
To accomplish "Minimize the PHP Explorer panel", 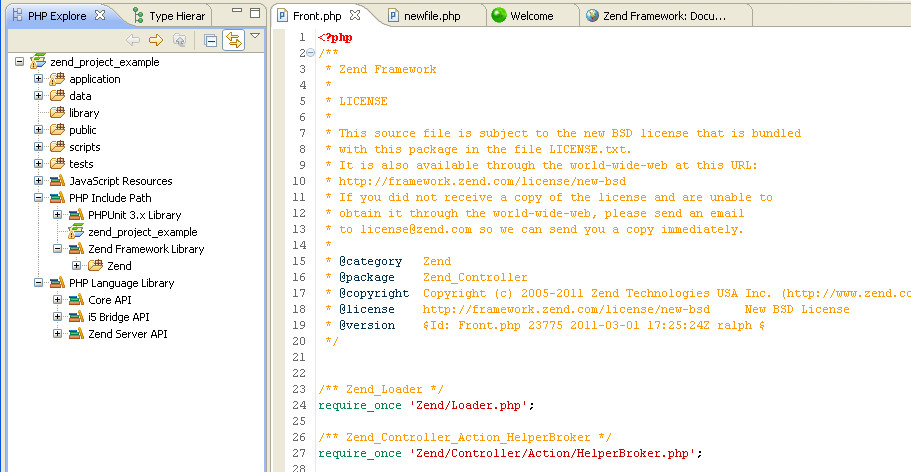I will click(x=236, y=10).
